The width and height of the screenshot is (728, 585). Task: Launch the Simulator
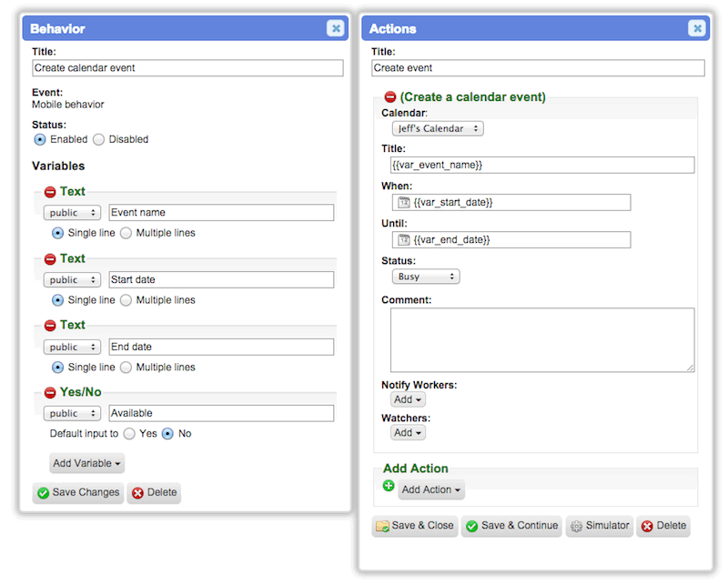[x=600, y=526]
